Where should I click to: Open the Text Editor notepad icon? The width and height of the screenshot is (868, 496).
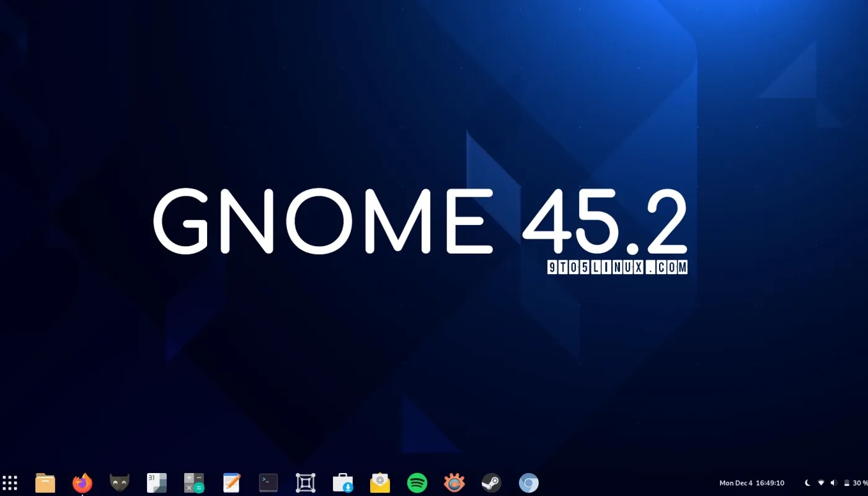click(x=231, y=483)
